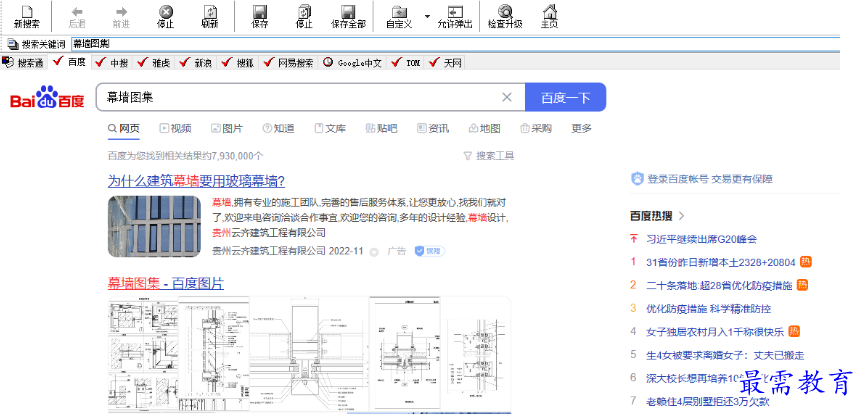Select the 百度 search engine tab
Screen dimensions: 861x414
[70, 63]
